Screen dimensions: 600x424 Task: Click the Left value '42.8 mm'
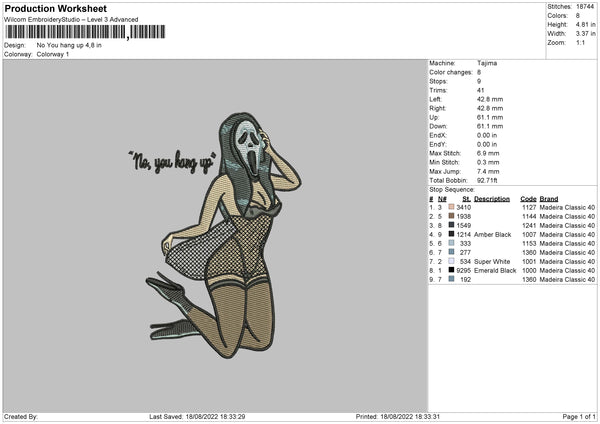(490, 99)
